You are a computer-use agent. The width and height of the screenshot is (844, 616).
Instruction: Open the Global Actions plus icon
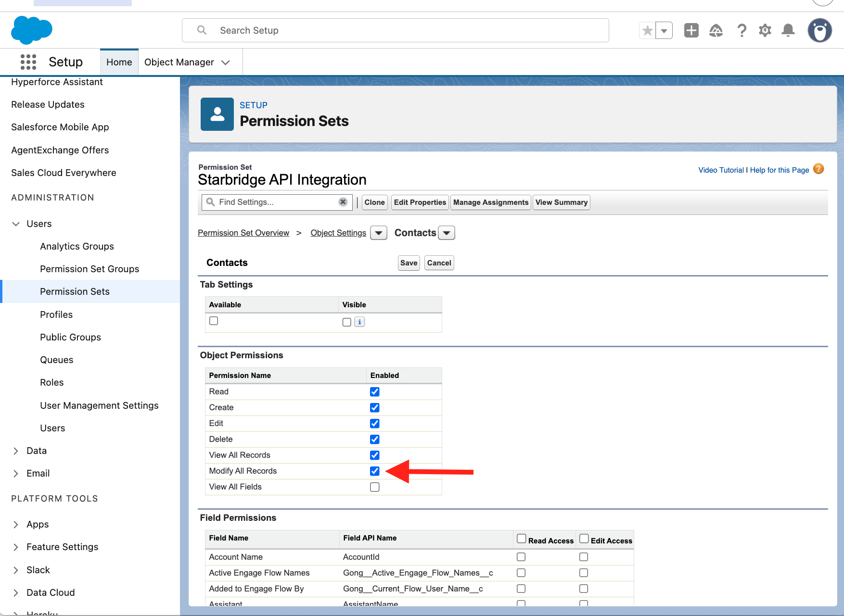pos(691,30)
